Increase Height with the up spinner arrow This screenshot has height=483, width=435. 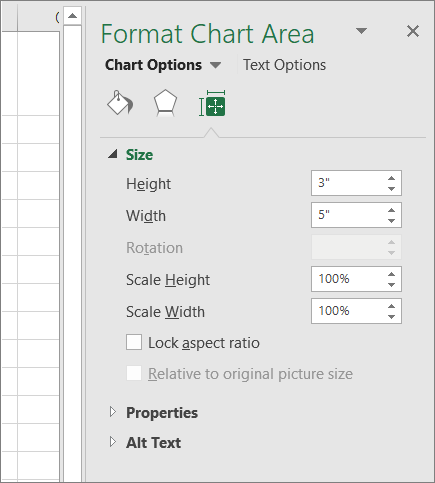(391, 178)
